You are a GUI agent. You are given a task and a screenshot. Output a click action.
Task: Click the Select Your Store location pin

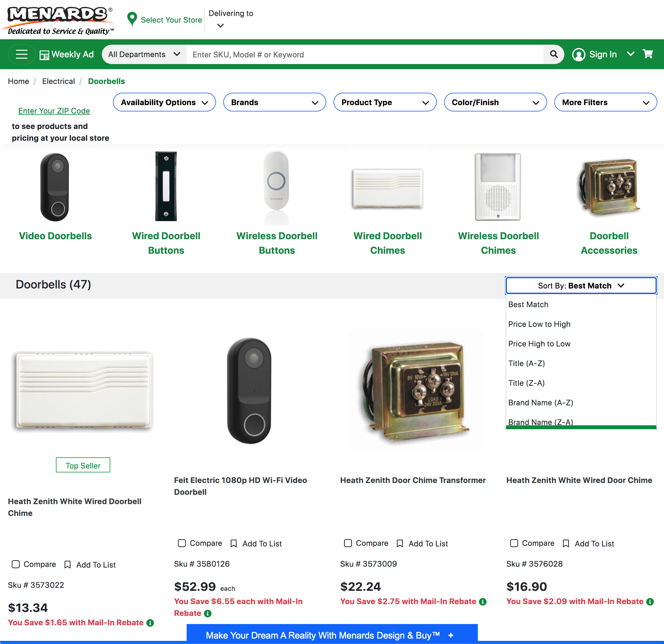pos(132,19)
